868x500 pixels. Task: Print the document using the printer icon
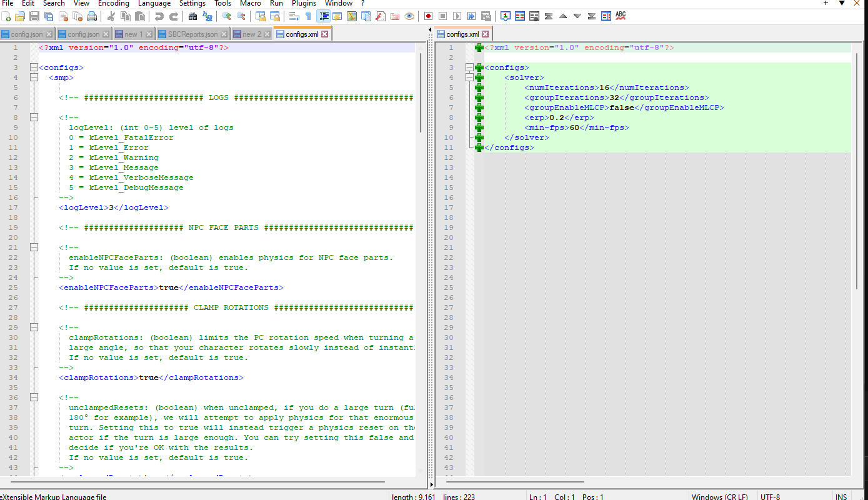pyautogui.click(x=91, y=16)
